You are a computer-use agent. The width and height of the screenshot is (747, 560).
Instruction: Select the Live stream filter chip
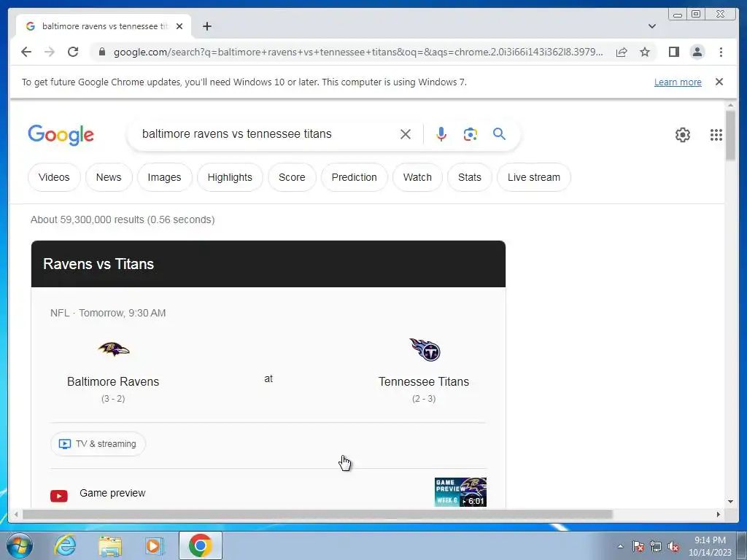tap(533, 177)
